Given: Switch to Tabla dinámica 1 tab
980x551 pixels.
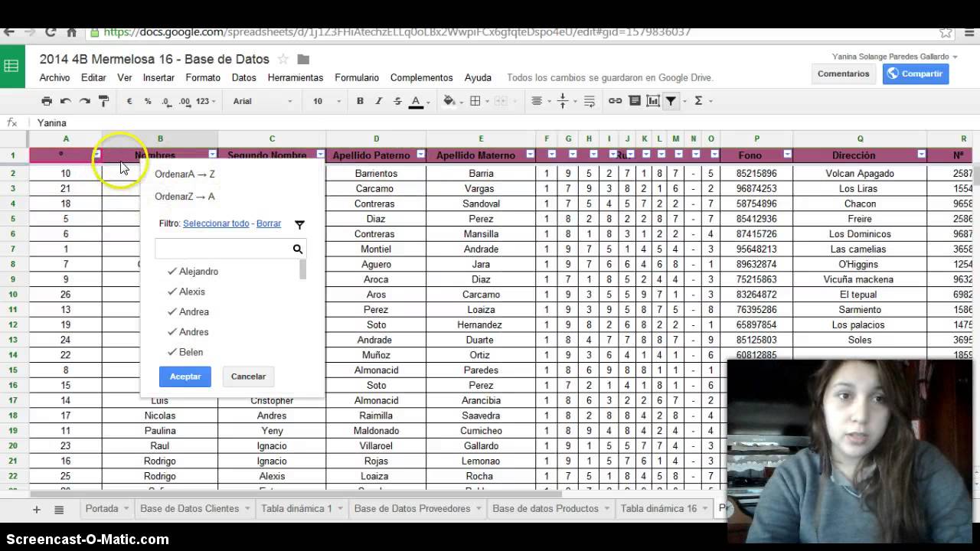Looking at the screenshot, I should click(296, 509).
